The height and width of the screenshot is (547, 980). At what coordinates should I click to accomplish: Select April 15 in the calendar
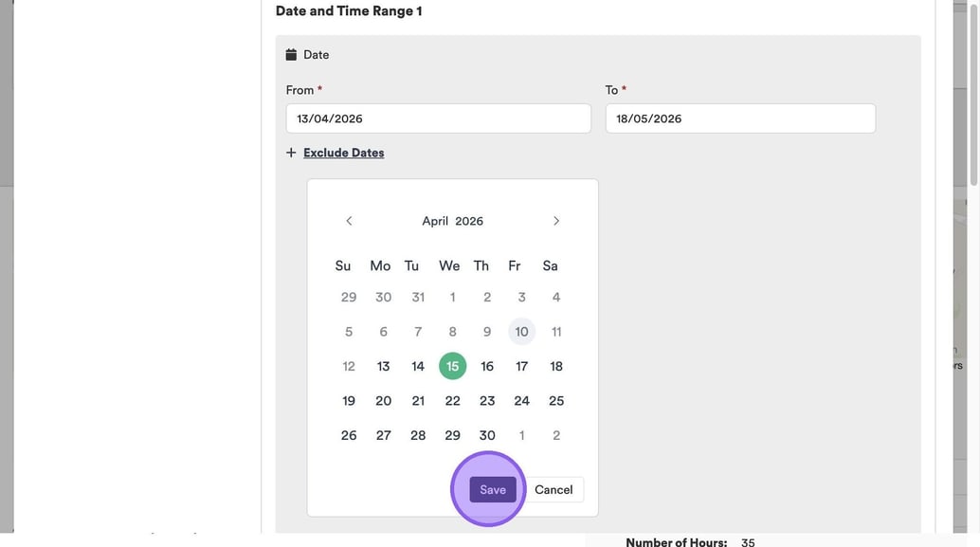pos(452,366)
